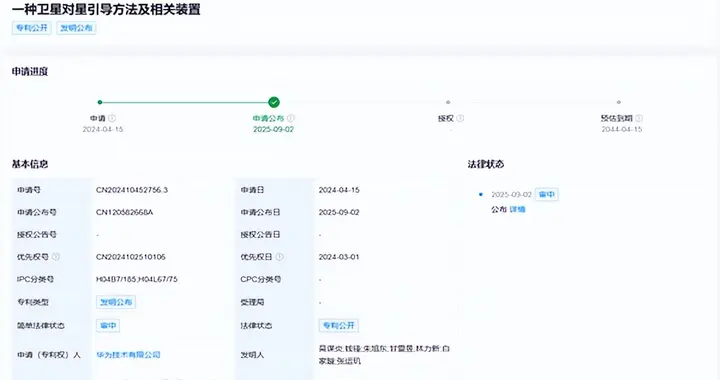The width and height of the screenshot is (720, 380).
Task: Click the IPC classification H04B7/185;H04L67/75
Action: tap(136, 279)
